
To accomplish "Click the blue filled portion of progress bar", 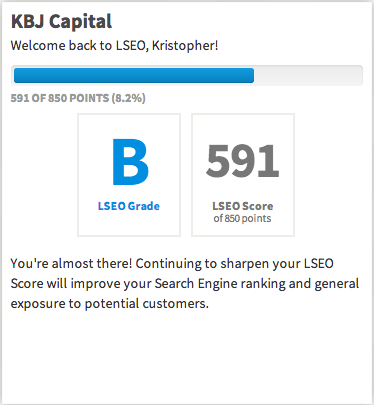I will [134, 75].
